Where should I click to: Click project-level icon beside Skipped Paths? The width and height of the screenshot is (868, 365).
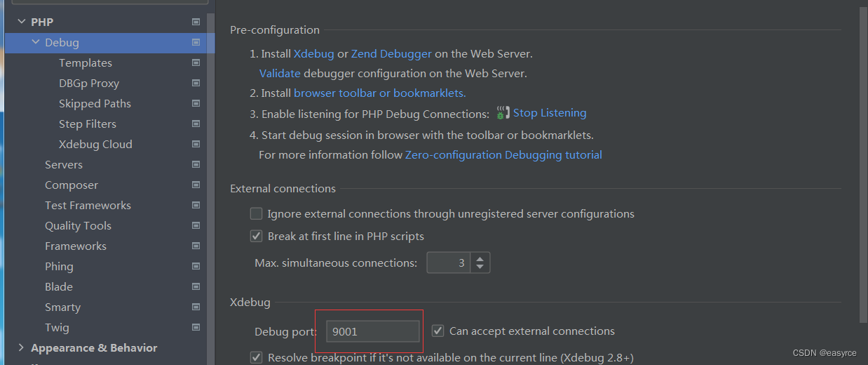[196, 103]
